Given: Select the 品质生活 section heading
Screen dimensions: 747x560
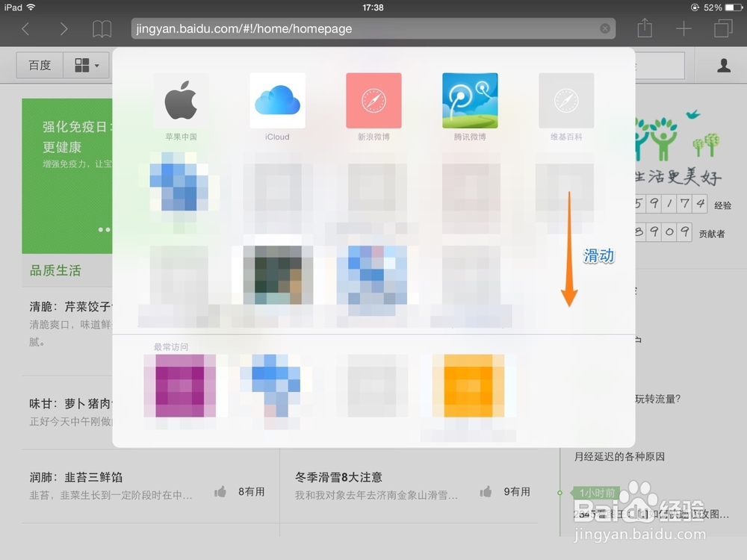Looking at the screenshot, I should click(x=56, y=270).
